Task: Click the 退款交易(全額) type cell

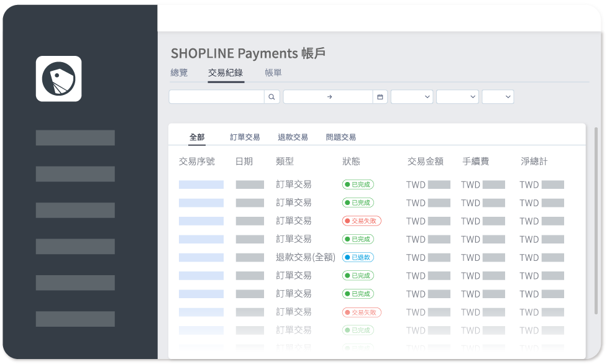Action: (306, 257)
